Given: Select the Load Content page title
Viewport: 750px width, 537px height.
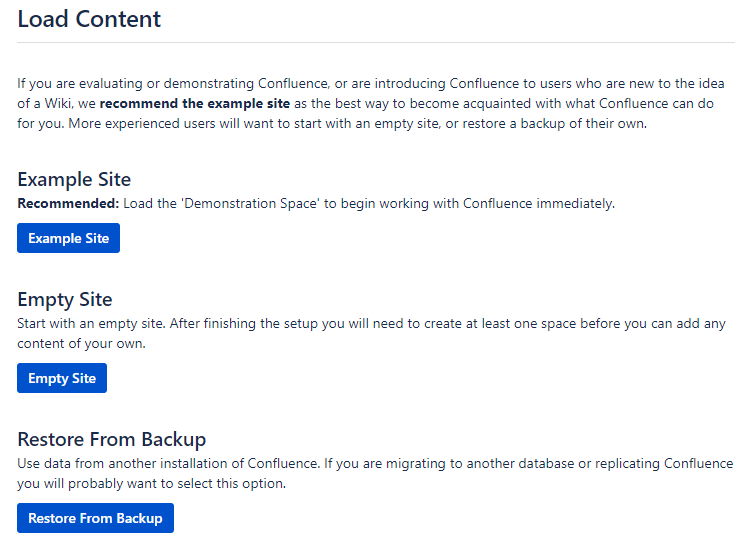Looking at the screenshot, I should (89, 19).
